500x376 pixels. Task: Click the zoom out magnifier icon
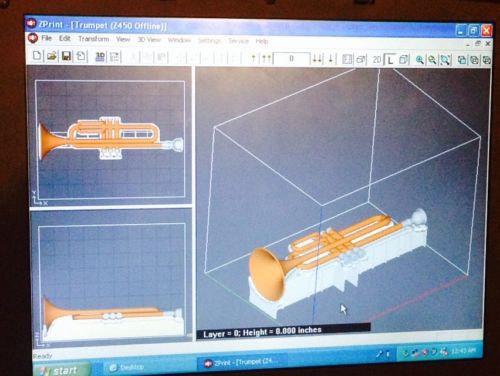(x=432, y=60)
